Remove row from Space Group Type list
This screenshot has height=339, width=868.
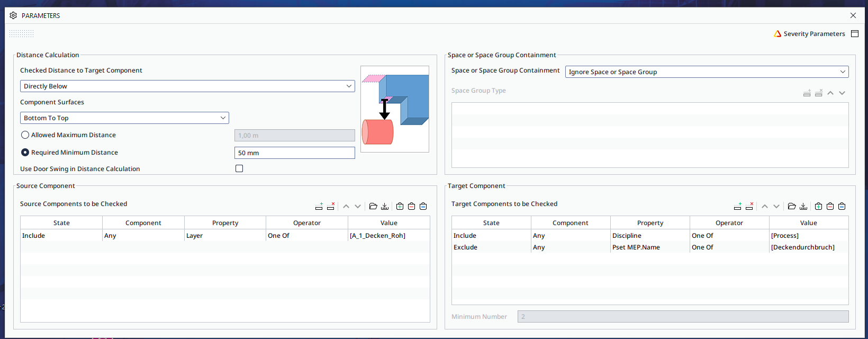(819, 93)
